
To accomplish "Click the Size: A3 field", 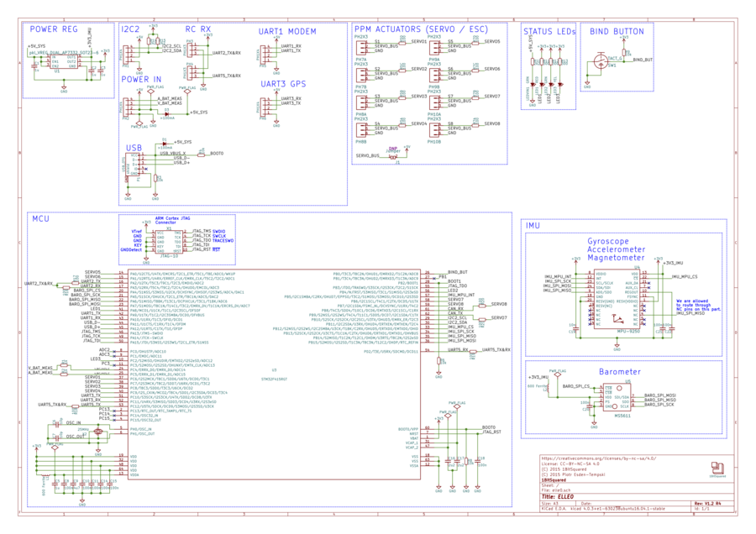I will pos(549,504).
